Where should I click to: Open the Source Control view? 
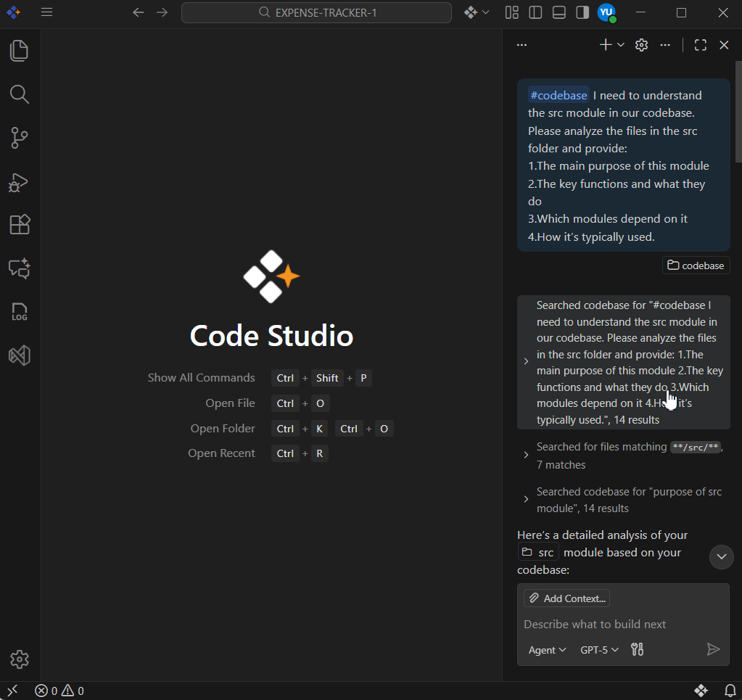(x=20, y=138)
